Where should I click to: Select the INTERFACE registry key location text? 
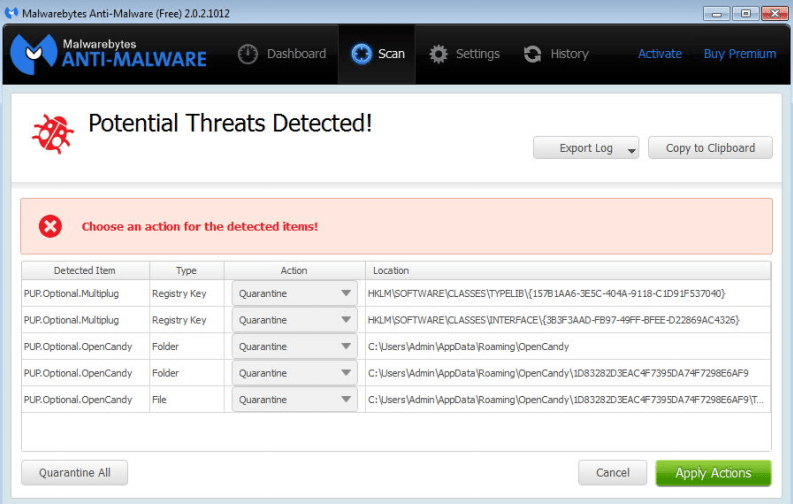point(553,320)
